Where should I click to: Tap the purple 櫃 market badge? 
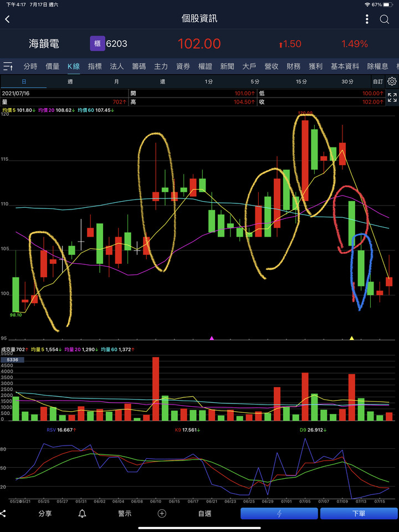pyautogui.click(x=98, y=43)
